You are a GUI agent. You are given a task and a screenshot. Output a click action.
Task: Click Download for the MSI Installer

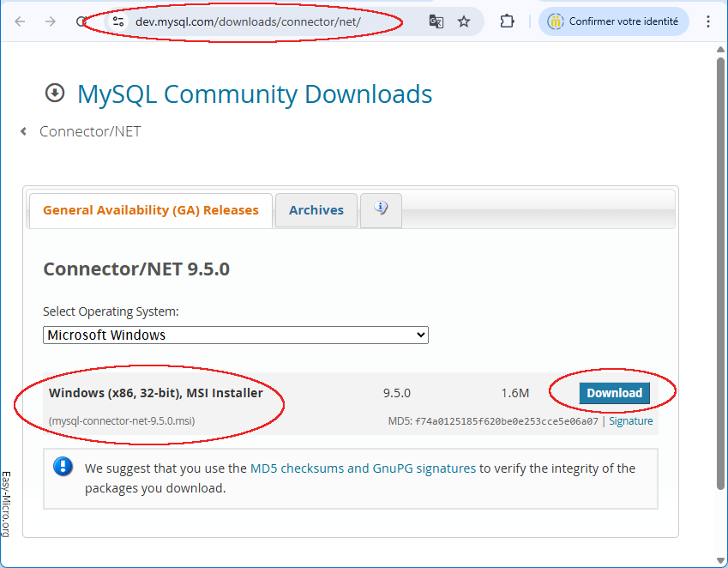point(614,393)
